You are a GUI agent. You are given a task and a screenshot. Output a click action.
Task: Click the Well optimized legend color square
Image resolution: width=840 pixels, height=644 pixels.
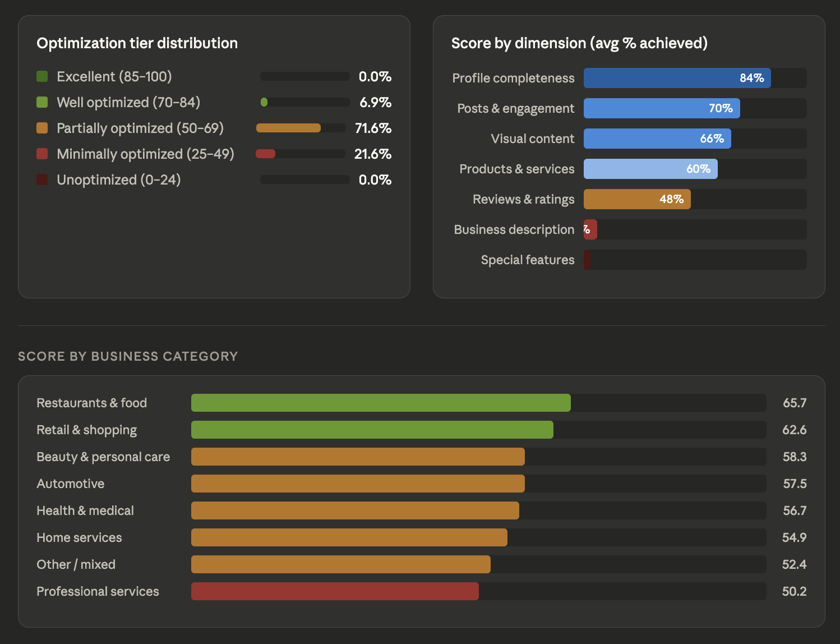(x=42, y=102)
